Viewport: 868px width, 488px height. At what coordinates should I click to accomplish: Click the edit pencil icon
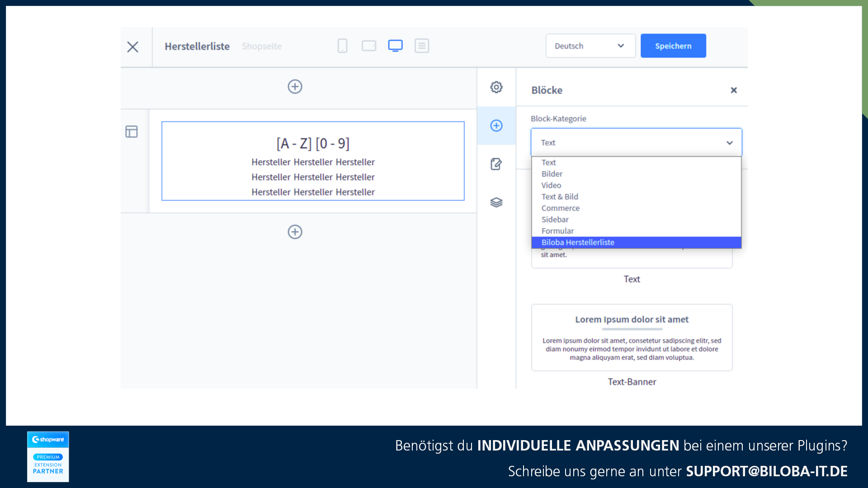click(496, 164)
